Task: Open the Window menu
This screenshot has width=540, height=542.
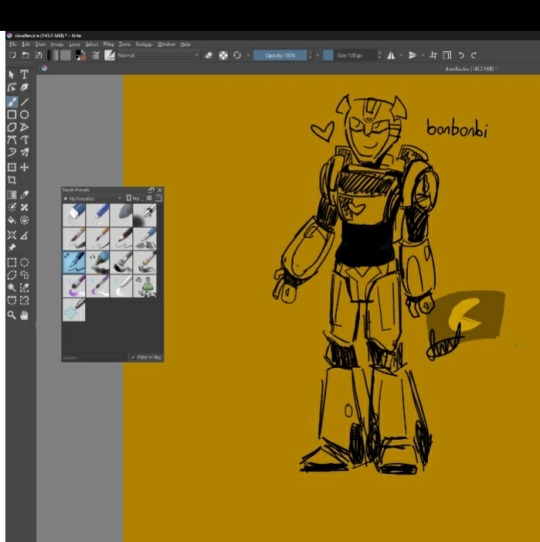Action: [166, 44]
